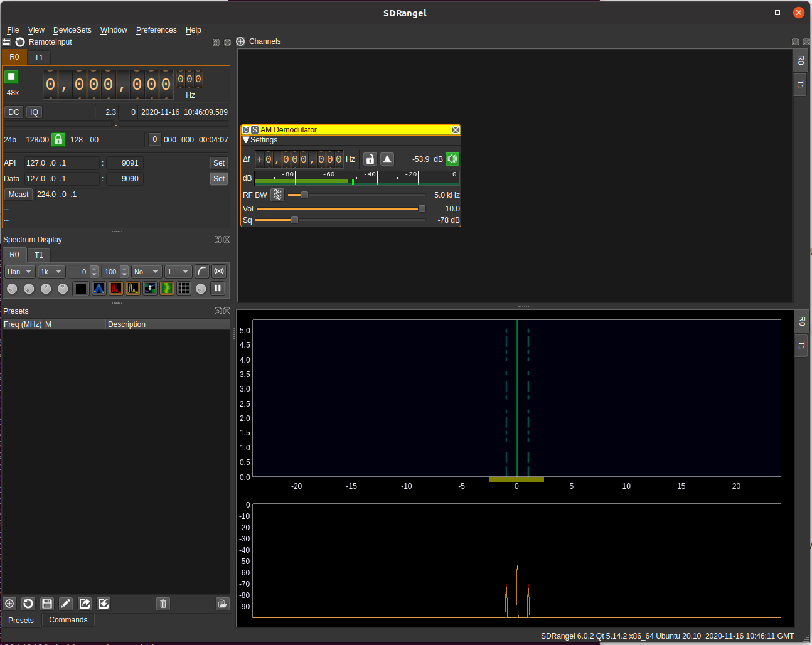This screenshot has height=645, width=812.
Task: Adjust the Vol slider
Action: click(x=341, y=209)
